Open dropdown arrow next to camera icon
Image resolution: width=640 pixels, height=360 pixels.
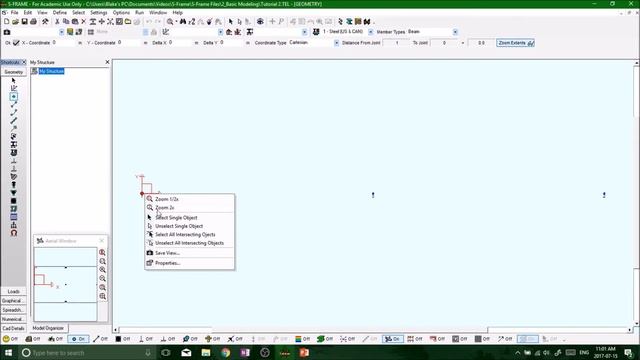(x=61, y=32)
